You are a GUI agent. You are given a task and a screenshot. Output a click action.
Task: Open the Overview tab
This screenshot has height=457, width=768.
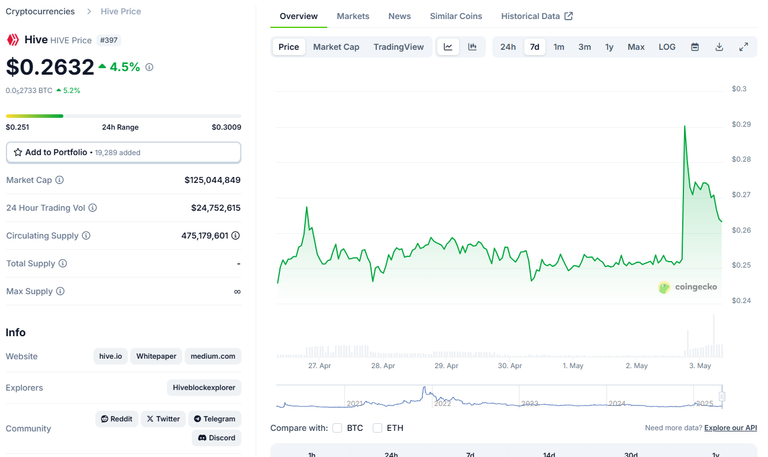coord(298,16)
